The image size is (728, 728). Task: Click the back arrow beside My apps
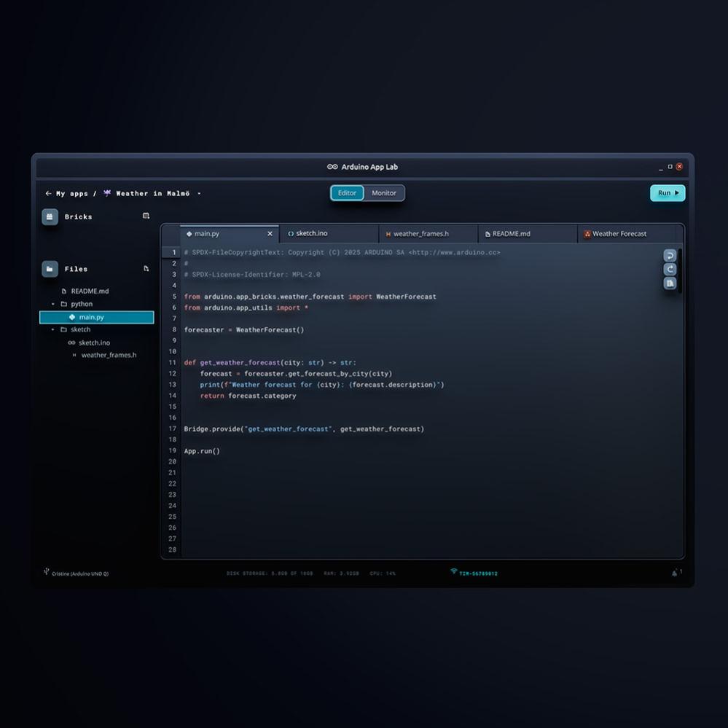(48, 194)
